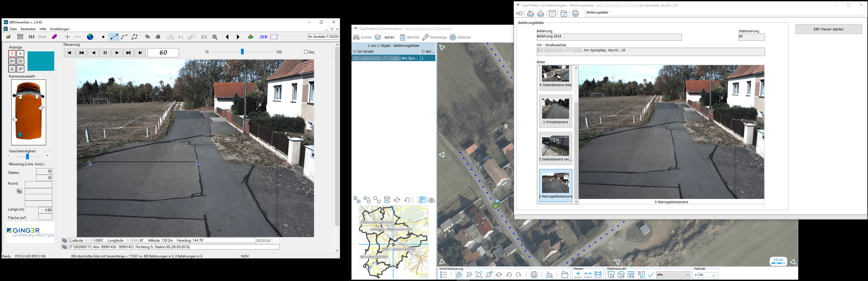This screenshot has width=868, height=281.
Task: Select the Ort-Straße column radio button
Action: (354, 51)
